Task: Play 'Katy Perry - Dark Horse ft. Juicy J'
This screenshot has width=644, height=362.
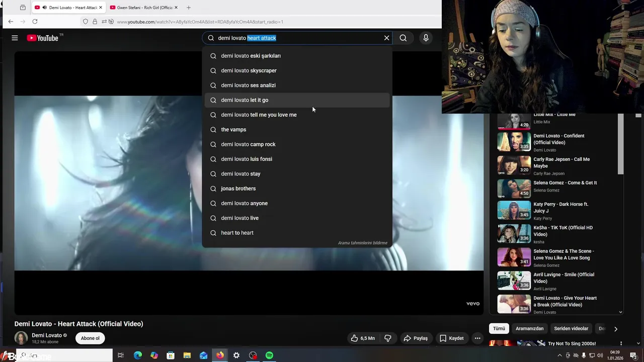Action: pos(514,211)
